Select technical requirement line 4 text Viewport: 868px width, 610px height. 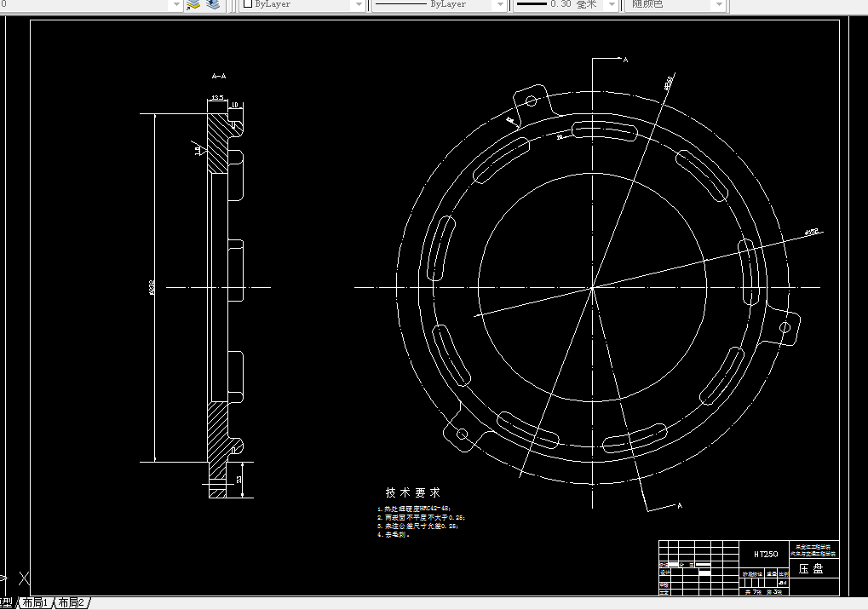[394, 535]
